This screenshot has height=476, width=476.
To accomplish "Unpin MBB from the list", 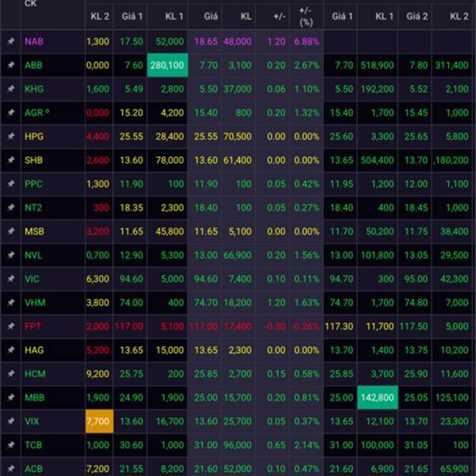I will coord(11,397).
